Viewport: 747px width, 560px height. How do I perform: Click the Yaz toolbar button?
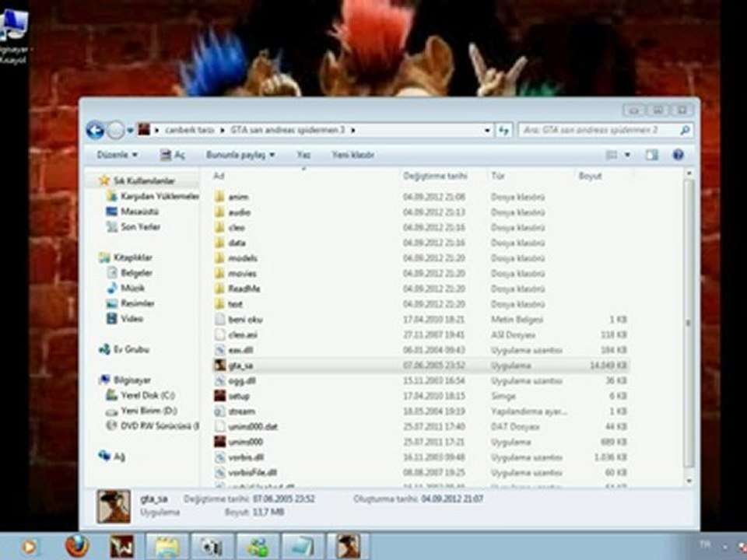tap(303, 155)
